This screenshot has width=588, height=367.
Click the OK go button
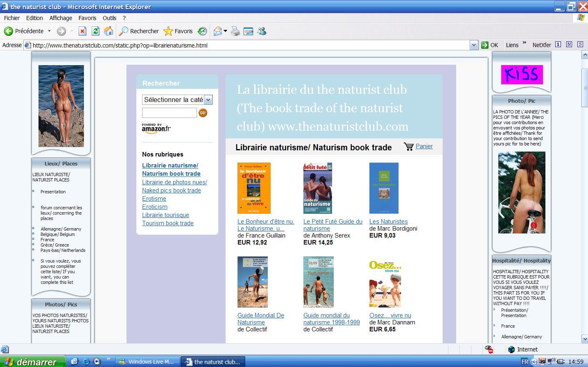pyautogui.click(x=490, y=45)
